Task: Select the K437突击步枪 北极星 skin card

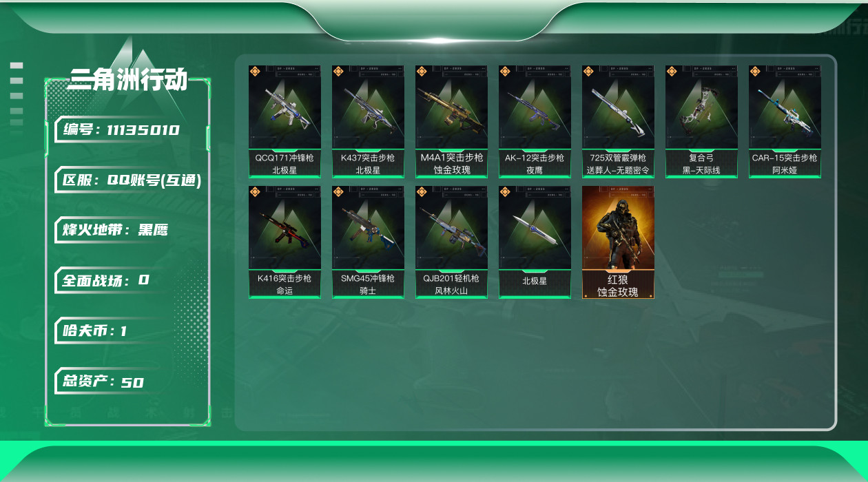Action: pos(368,122)
